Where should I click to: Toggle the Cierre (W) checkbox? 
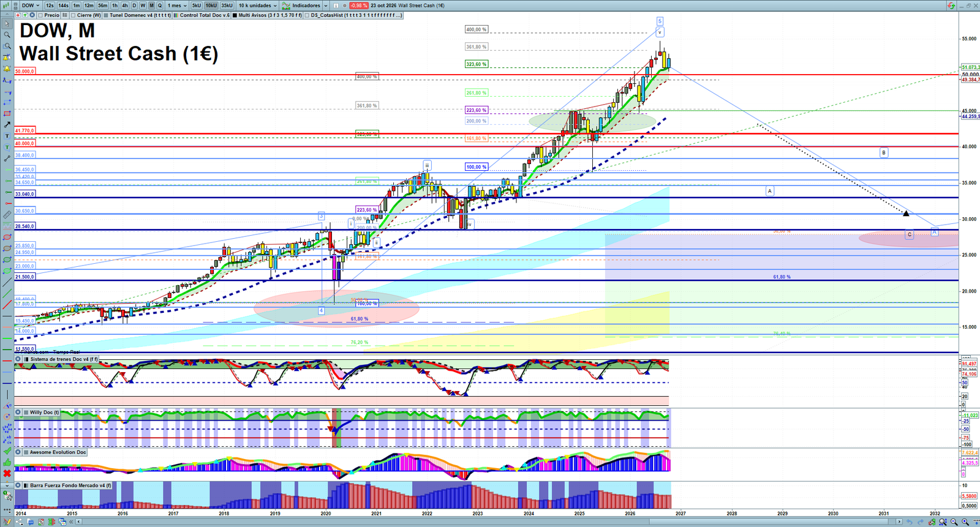pyautogui.click(x=73, y=15)
